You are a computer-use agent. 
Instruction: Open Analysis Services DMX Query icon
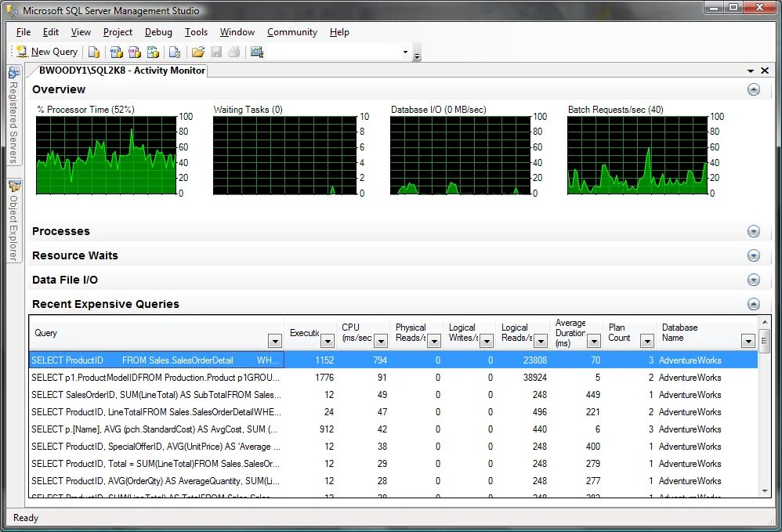135,52
